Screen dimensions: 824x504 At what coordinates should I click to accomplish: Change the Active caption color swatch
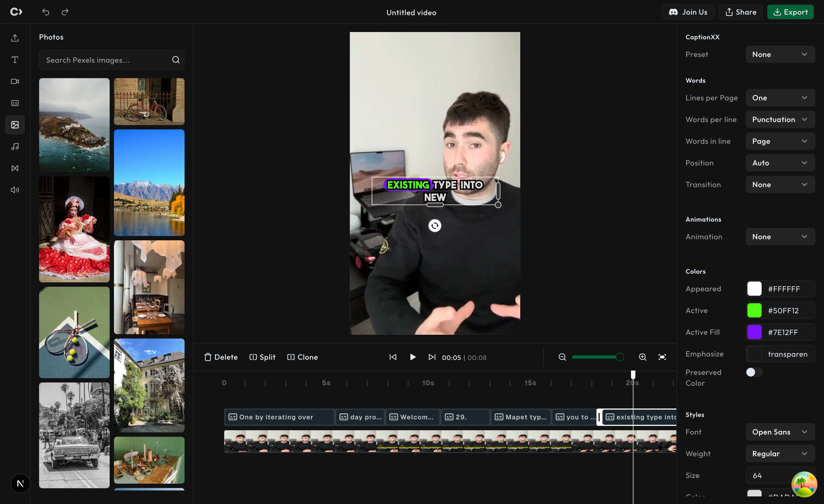(755, 310)
